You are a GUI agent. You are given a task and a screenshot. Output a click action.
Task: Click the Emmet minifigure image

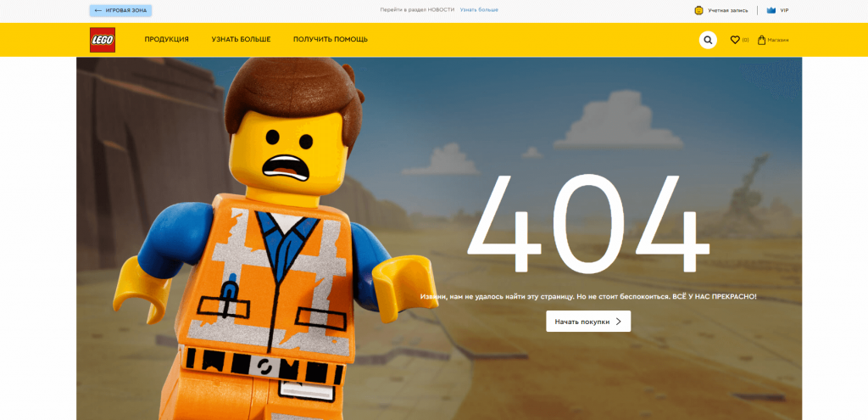(275, 239)
